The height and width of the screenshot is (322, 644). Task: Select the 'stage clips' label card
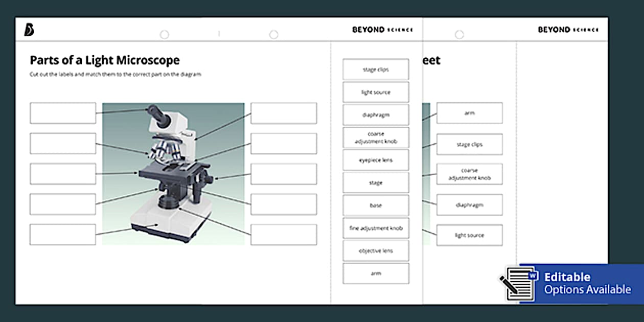tap(376, 69)
